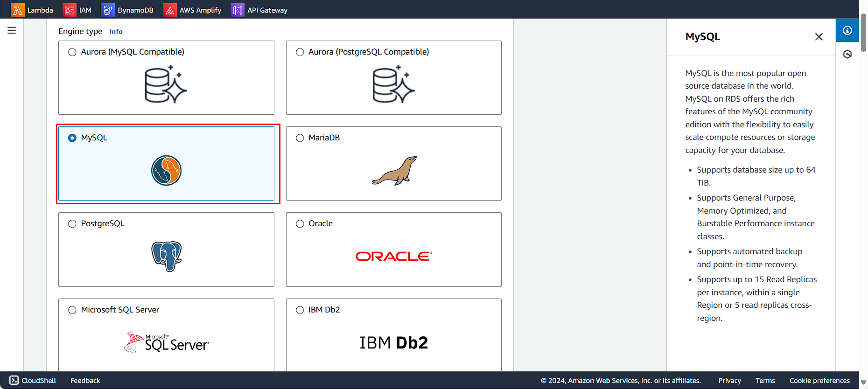The image size is (868, 389).
Task: Click the MySQL dolphin logo
Action: (x=166, y=170)
